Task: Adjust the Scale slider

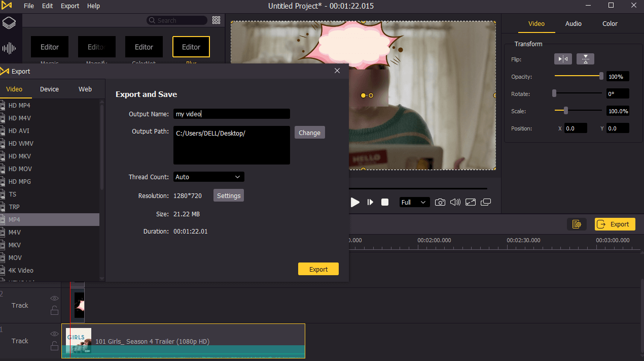Action: 579,111
